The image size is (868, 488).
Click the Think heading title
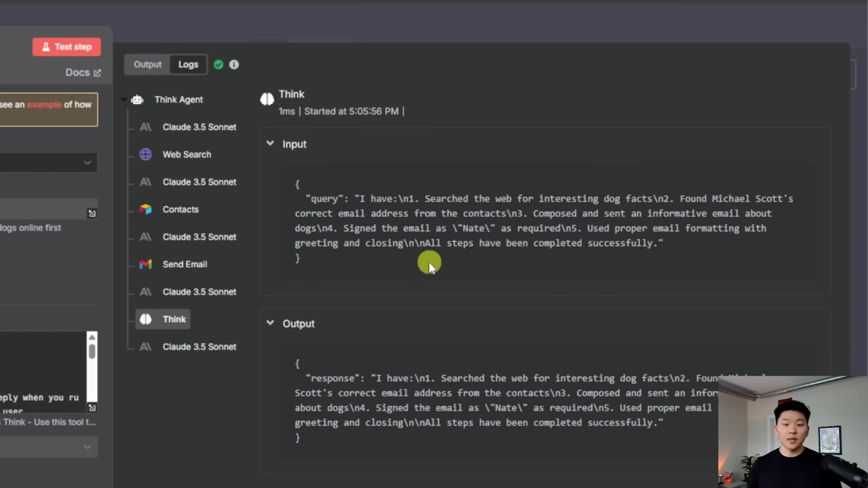(x=291, y=94)
